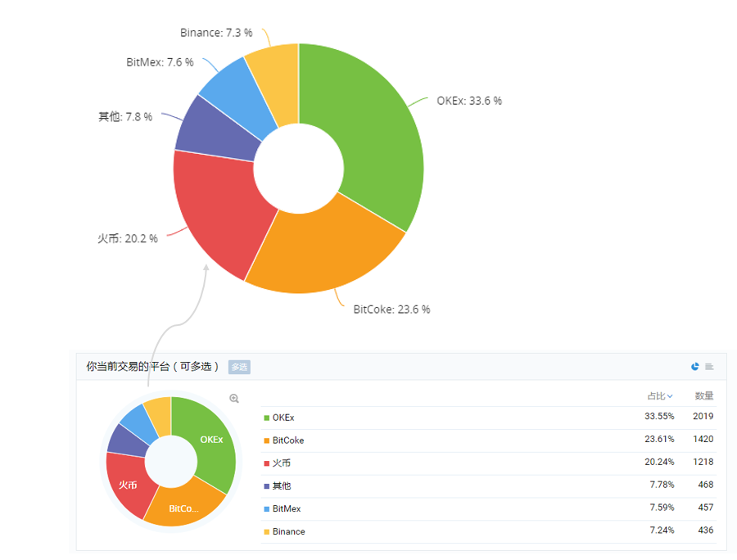
Task: Click the 'BitMex: 7.6 %' chart label
Action: [x=160, y=62]
